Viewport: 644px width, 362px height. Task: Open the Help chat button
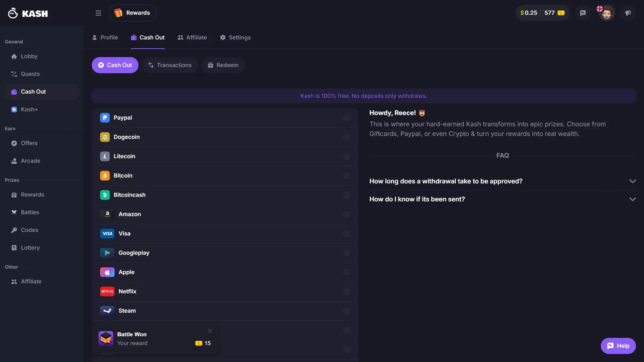pyautogui.click(x=618, y=346)
